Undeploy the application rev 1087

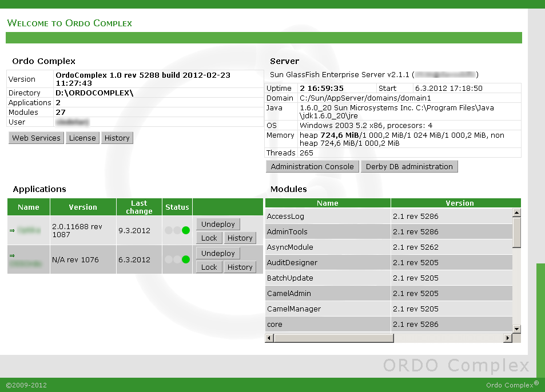[218, 225]
